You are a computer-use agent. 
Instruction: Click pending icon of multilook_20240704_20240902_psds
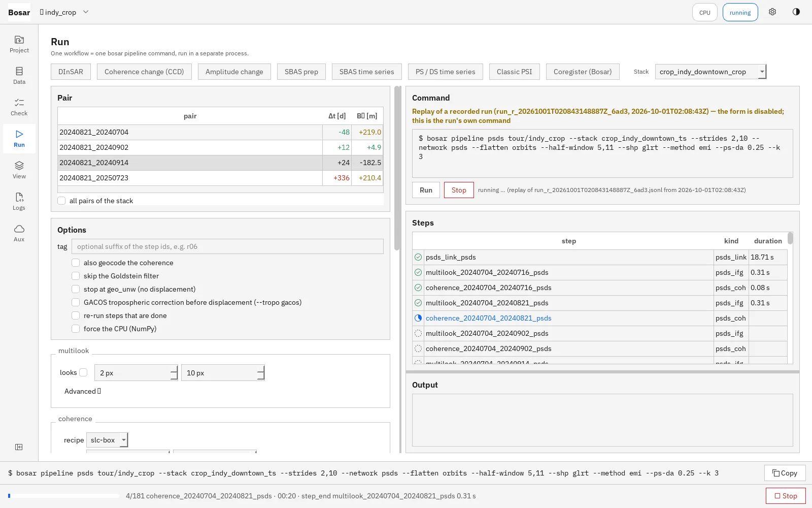(418, 333)
